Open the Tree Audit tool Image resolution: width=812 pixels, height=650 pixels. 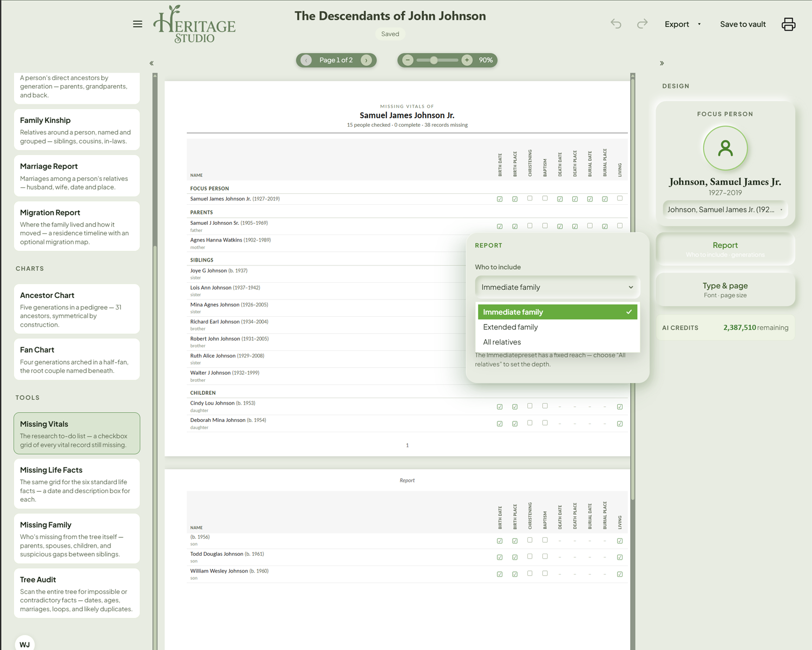tap(77, 593)
